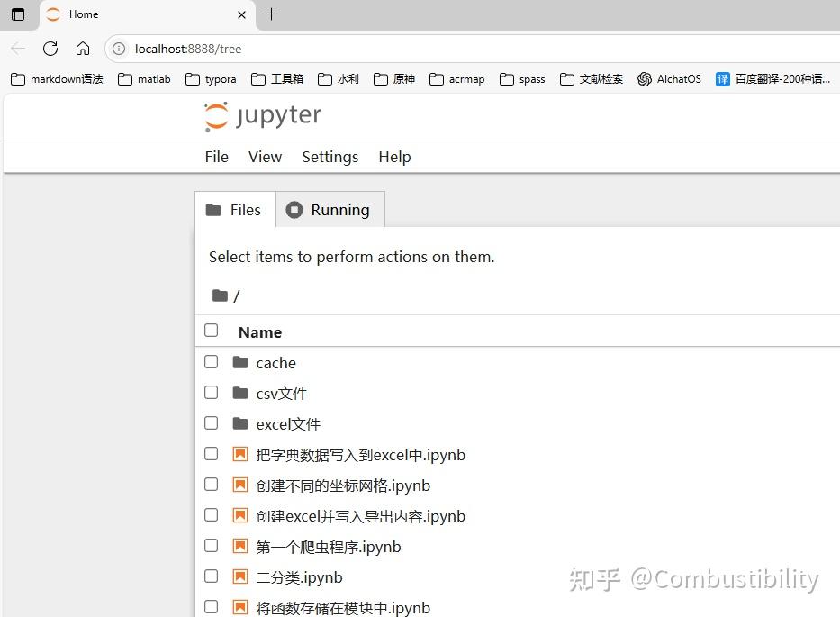Click the browser home icon
The width and height of the screenshot is (840, 617).
(83, 49)
